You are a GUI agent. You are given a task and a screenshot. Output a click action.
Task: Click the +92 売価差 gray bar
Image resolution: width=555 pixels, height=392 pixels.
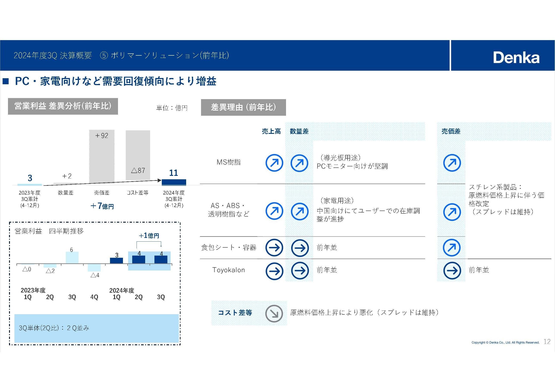102,156
